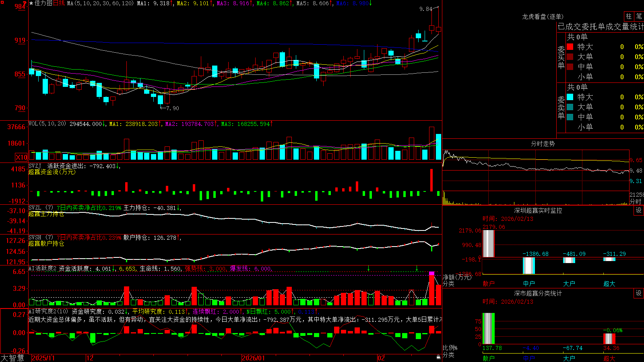
Task: Click the -311.29 超大 value label
Action: (615, 254)
